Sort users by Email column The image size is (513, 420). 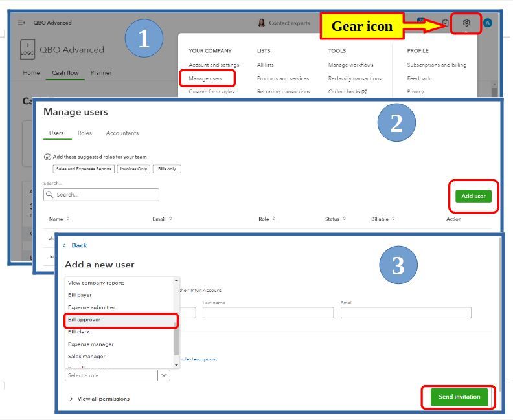(x=170, y=219)
